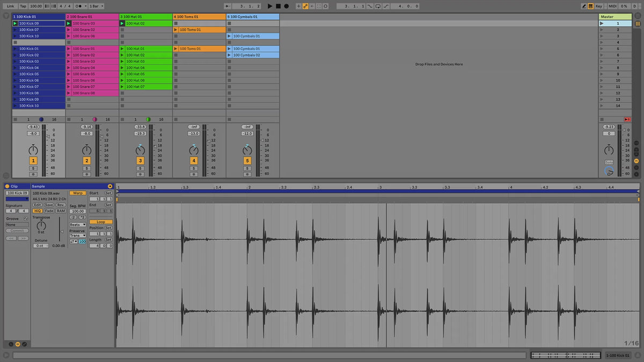The image size is (644, 362).
Task: Open the 1 Bar quantization menu
Action: tap(95, 6)
